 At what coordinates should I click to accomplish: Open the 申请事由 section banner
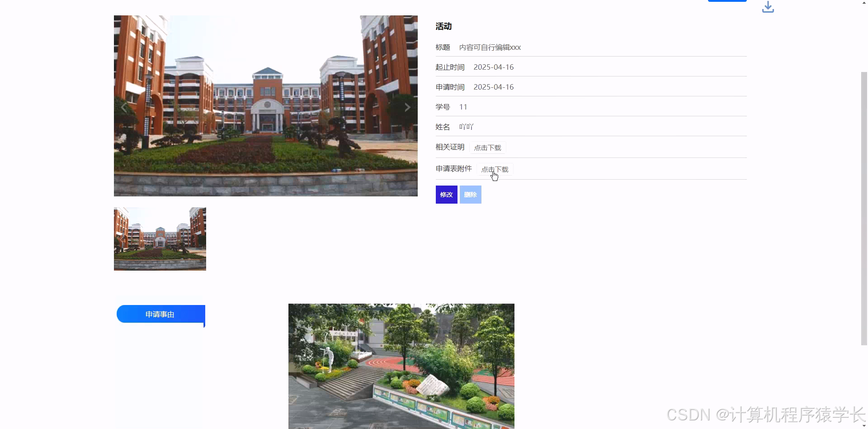pos(160,314)
